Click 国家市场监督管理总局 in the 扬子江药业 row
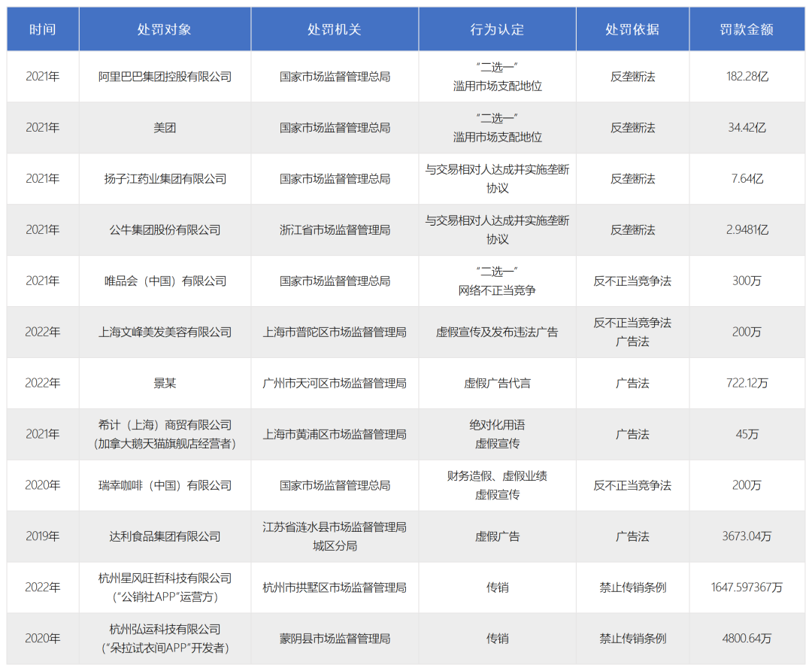Image resolution: width=812 pixels, height=671 pixels. coord(335,179)
